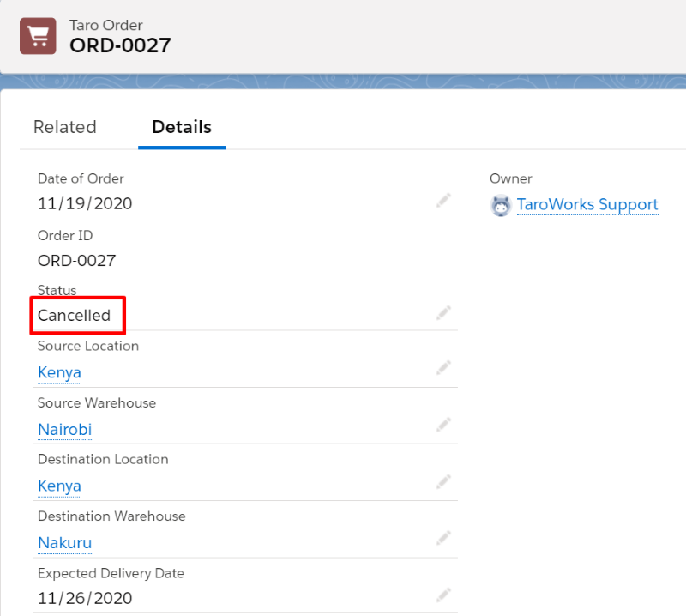Open the TaroWorks Support owner link
The image size is (686, 616).
[x=587, y=205]
